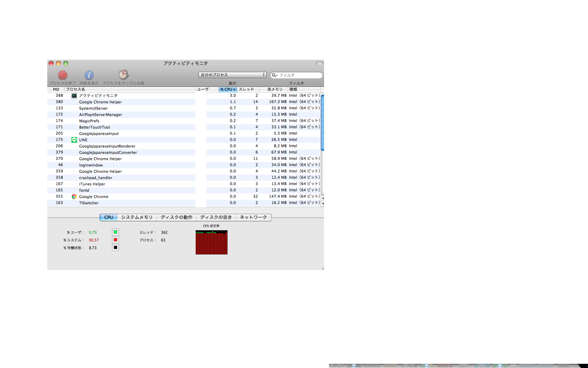The image size is (588, 368).
Task: Select the TISwitcher process row
Action: [x=184, y=203]
